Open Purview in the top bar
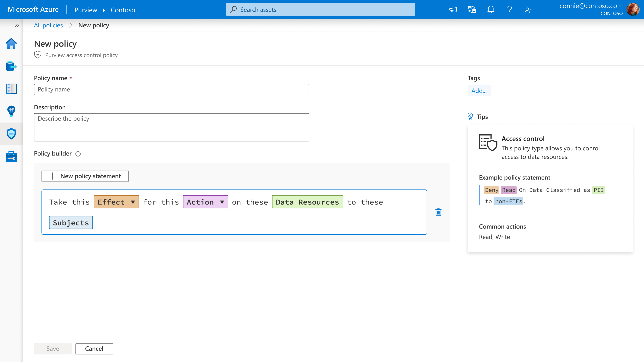Image resolution: width=644 pixels, height=362 pixels. pyautogui.click(x=86, y=10)
